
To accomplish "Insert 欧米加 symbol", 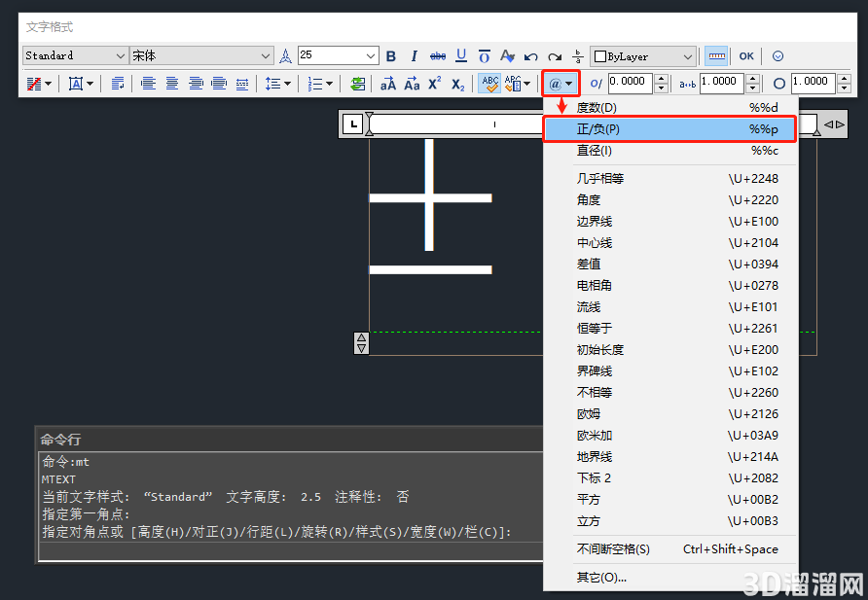I will (670, 436).
